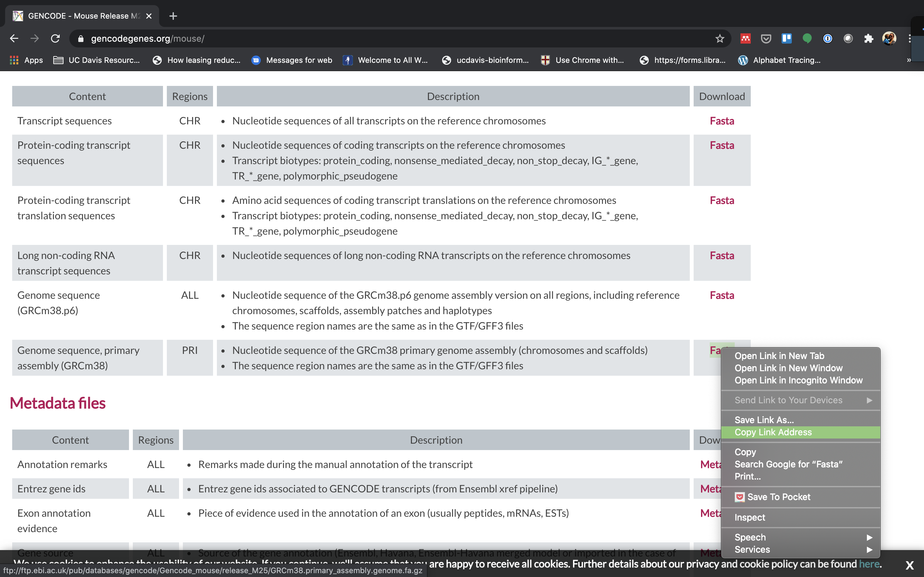Click the browser refresh page icon

click(56, 38)
